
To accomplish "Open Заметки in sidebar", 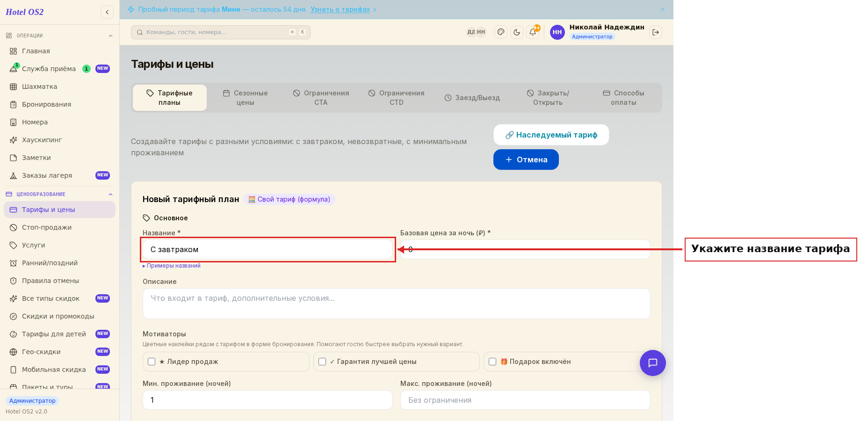I will pyautogui.click(x=59, y=158).
